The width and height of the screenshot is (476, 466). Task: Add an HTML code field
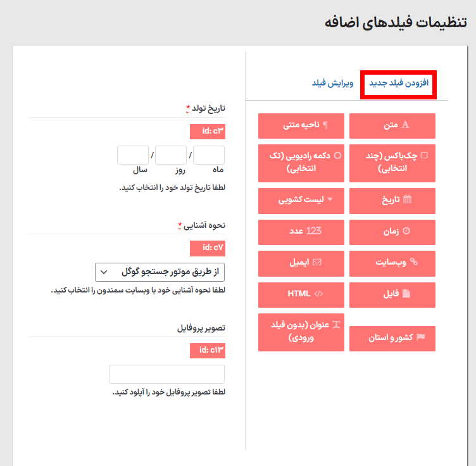pyautogui.click(x=301, y=294)
